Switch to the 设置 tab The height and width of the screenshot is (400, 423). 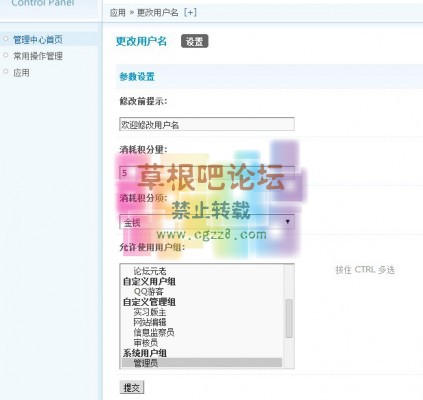click(194, 41)
